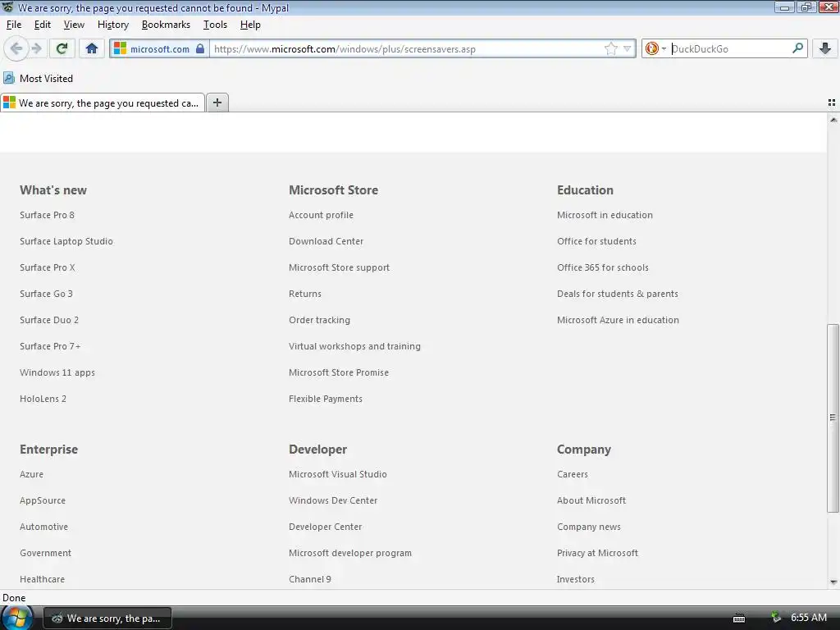This screenshot has width=840, height=630.
Task: Open the Privacy at Microsoft link
Action: [597, 553]
